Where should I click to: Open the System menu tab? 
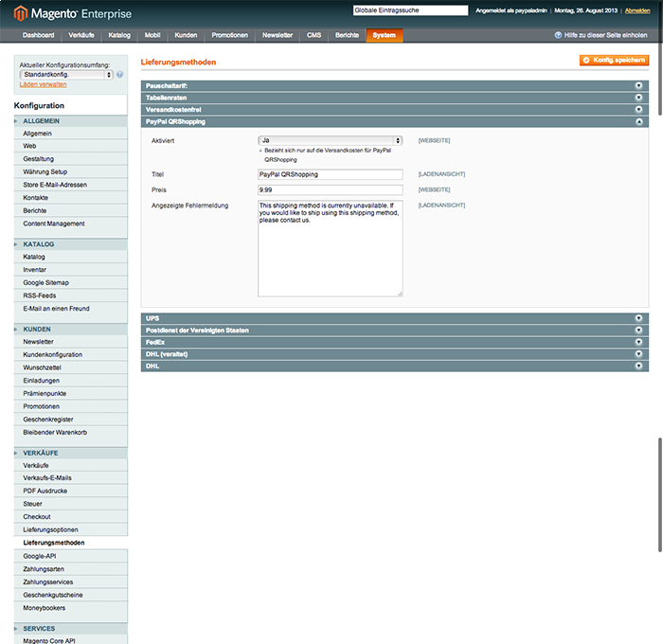[384, 35]
